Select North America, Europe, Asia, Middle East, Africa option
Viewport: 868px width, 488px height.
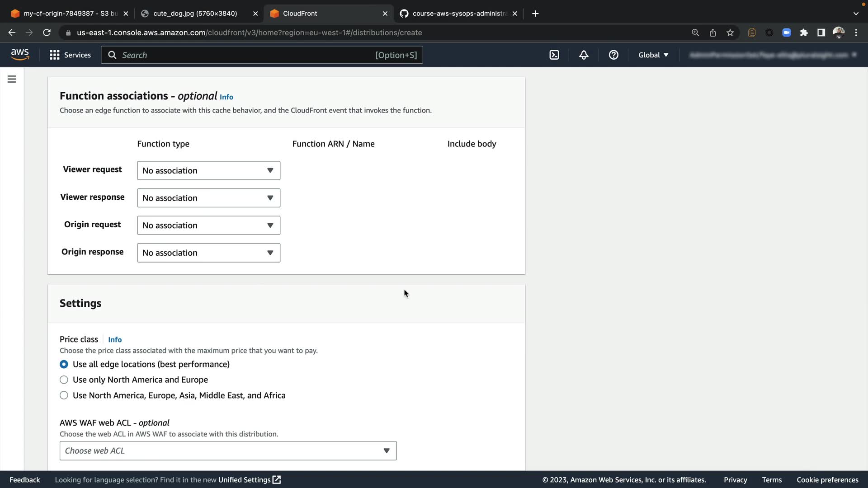click(64, 395)
